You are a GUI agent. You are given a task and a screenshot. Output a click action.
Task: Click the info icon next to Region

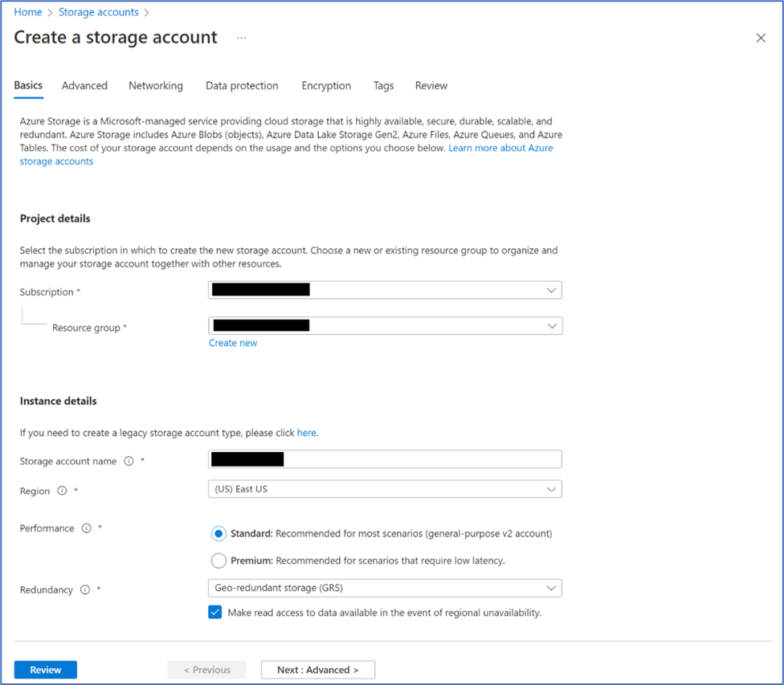pyautogui.click(x=62, y=491)
